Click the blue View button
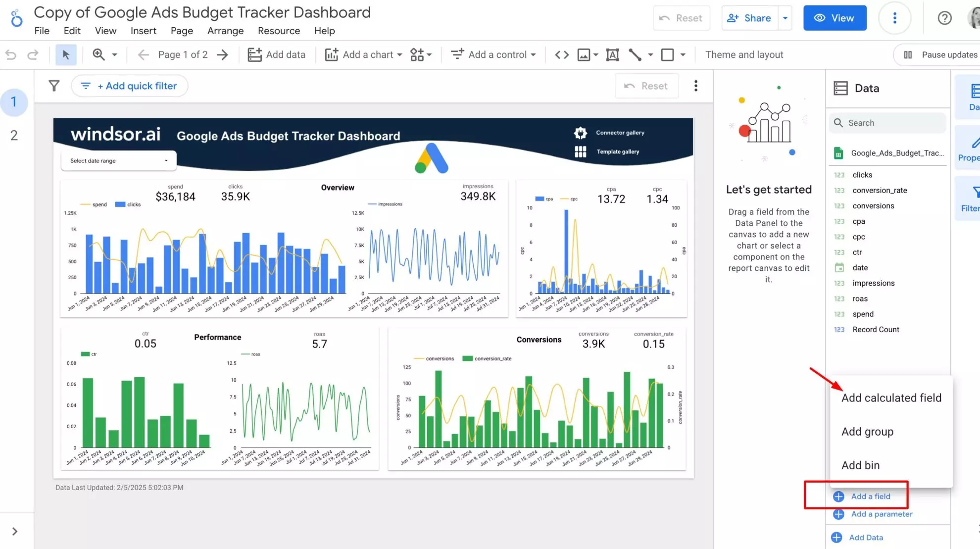Viewport: 980px width, 549px height. click(x=835, y=18)
